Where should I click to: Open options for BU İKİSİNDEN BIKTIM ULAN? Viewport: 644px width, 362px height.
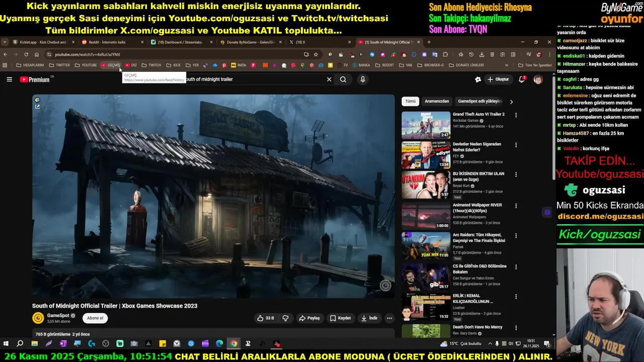click(x=516, y=175)
